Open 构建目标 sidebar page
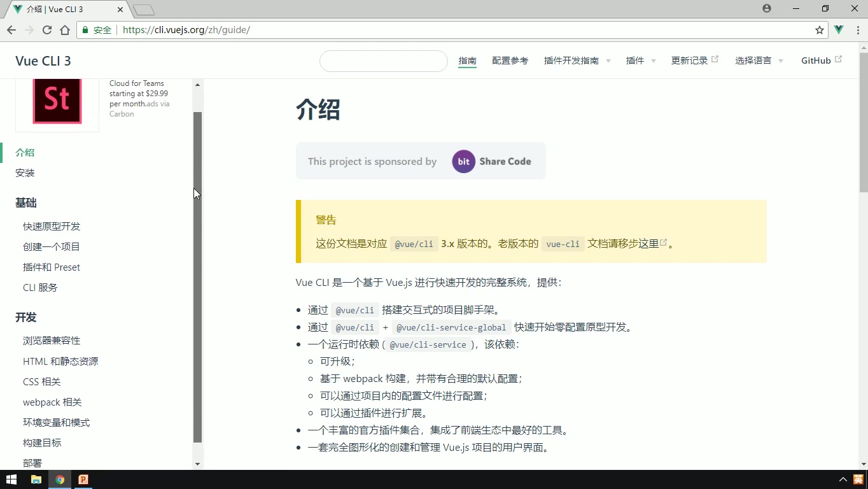This screenshot has height=489, width=868. (42, 443)
